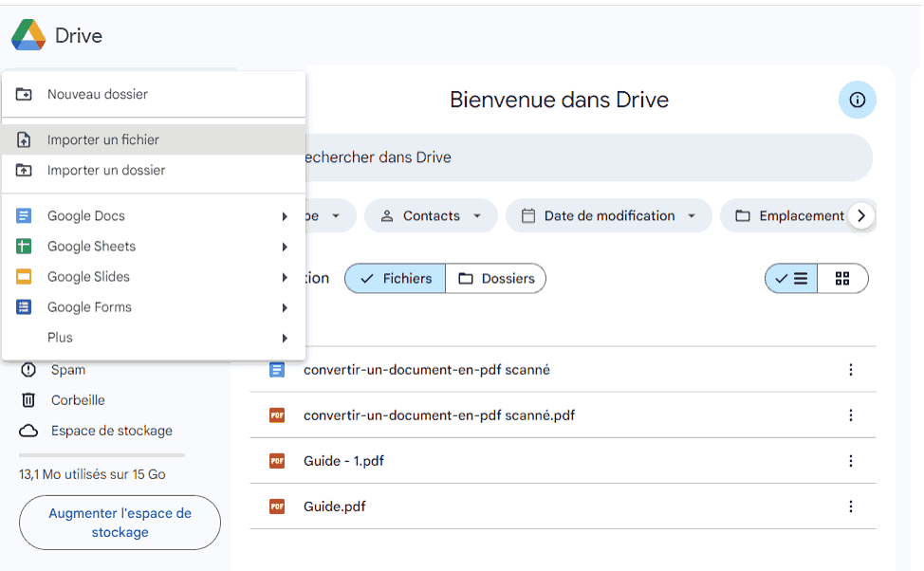Choose Importer un fichier

click(154, 139)
